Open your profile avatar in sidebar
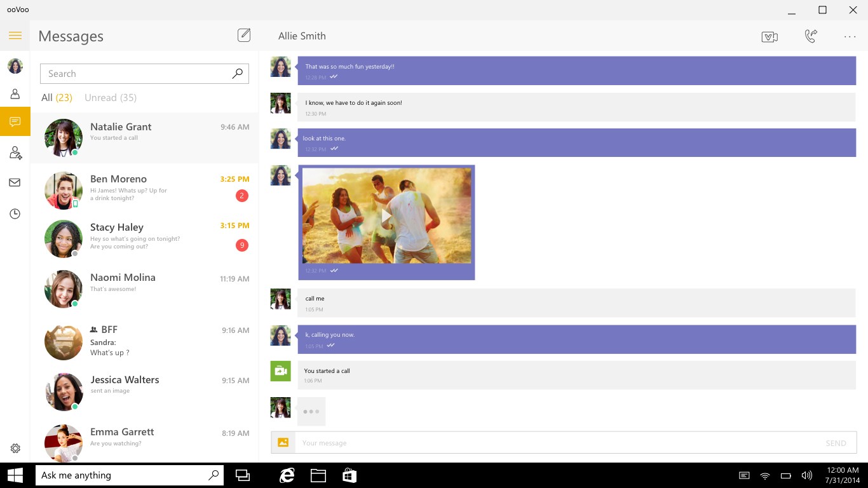 (x=15, y=66)
